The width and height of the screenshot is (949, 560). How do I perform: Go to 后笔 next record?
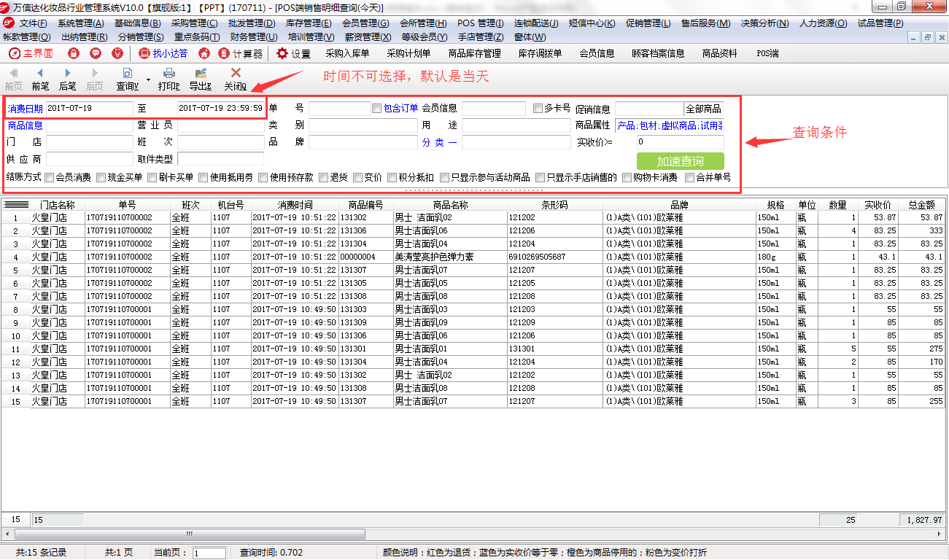(67, 79)
